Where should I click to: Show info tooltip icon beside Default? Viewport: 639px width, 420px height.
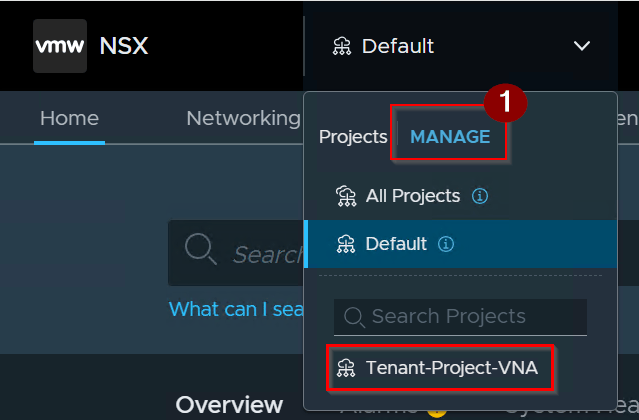445,244
